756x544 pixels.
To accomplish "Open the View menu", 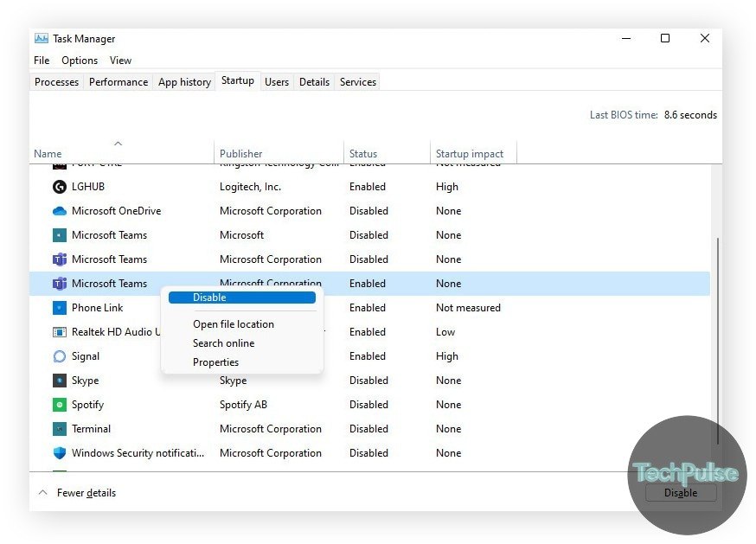I will [120, 61].
